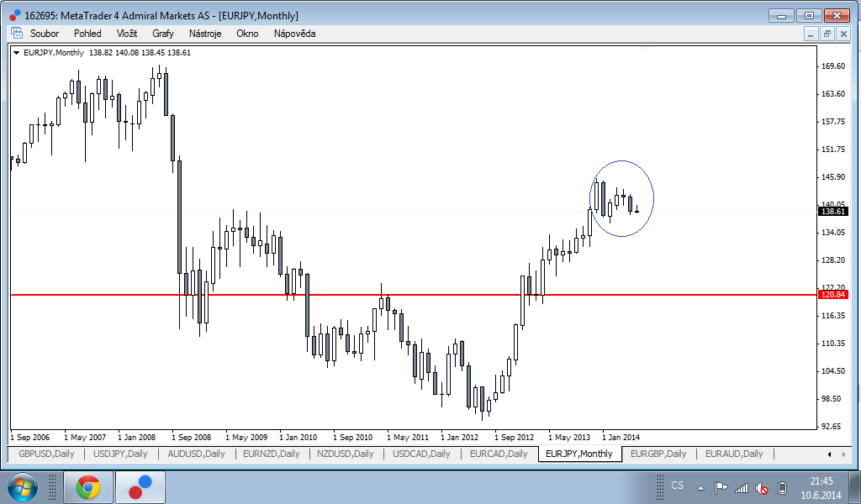The width and height of the screenshot is (861, 504).
Task: Click the current price label 138.61
Action: pos(833,211)
